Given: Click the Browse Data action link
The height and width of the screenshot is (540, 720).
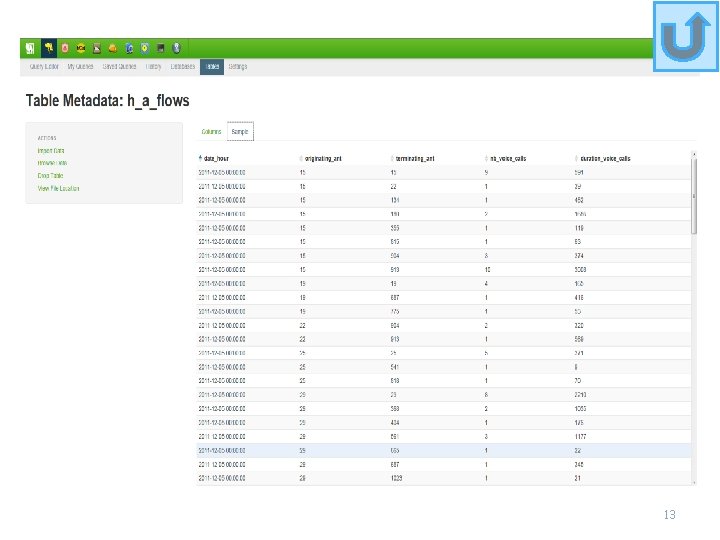Looking at the screenshot, I should pyautogui.click(x=52, y=163).
